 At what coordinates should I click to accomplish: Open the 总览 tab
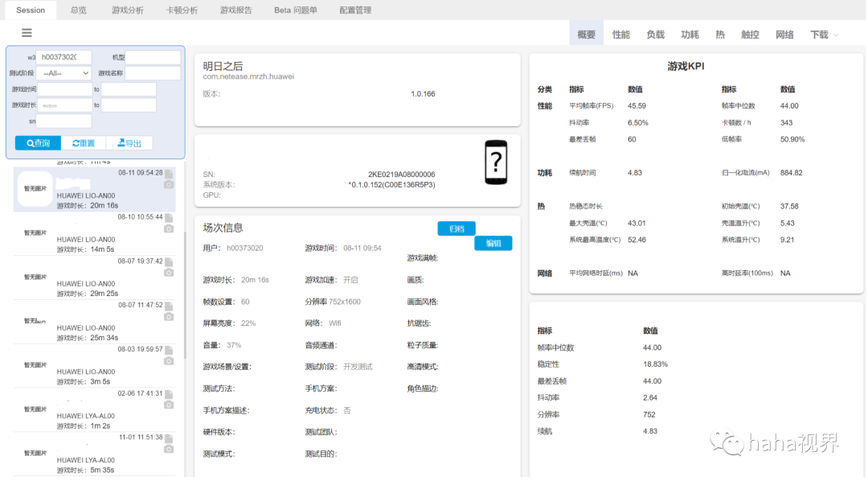click(x=79, y=10)
